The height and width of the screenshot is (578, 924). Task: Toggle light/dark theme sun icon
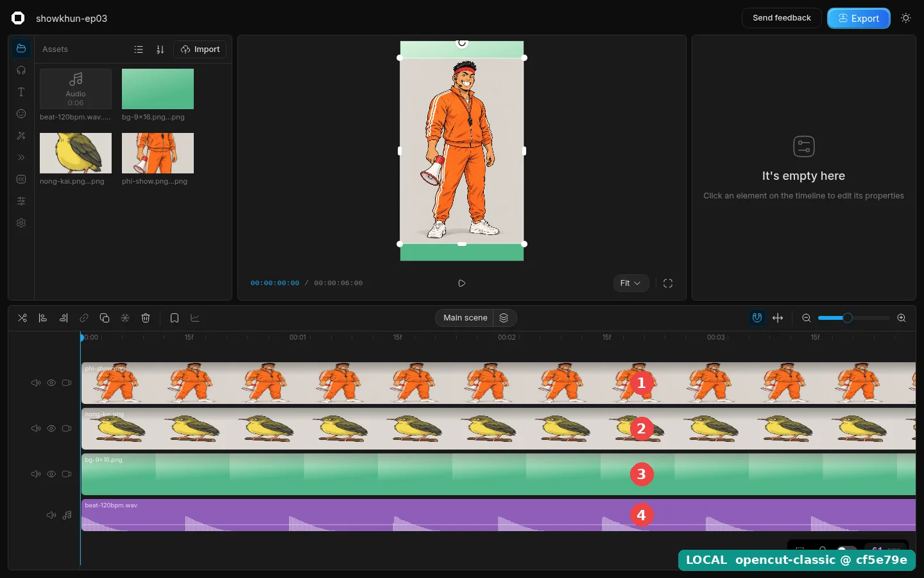click(x=906, y=18)
